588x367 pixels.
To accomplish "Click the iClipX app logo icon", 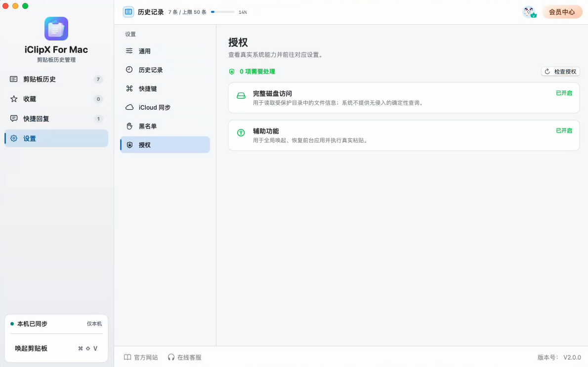I will click(56, 29).
